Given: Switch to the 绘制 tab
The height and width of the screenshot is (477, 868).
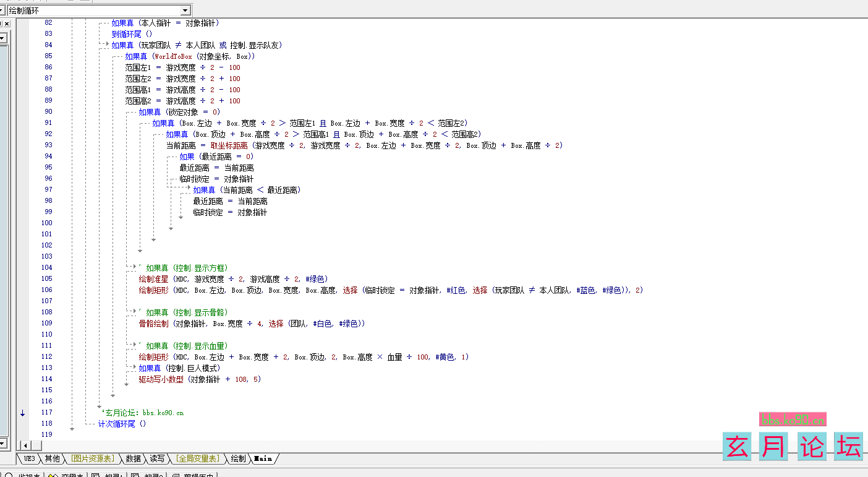Looking at the screenshot, I should pos(238,458).
